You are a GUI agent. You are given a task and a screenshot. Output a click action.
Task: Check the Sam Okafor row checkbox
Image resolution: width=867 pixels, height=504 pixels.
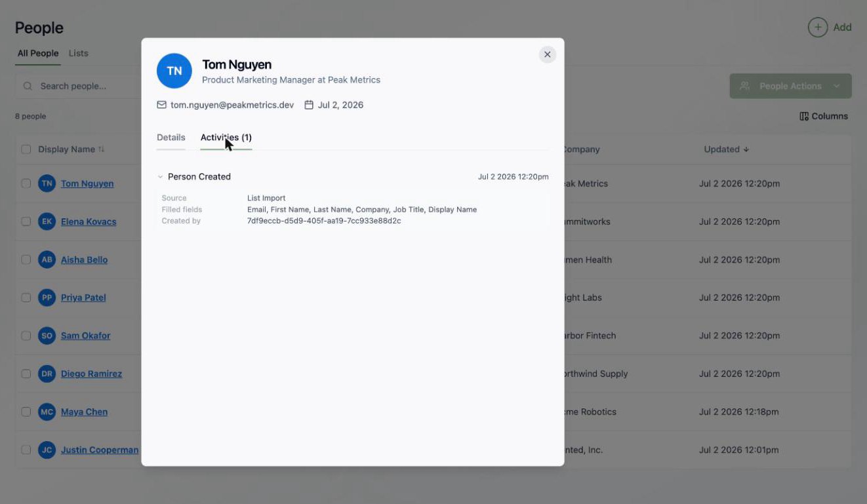click(26, 336)
